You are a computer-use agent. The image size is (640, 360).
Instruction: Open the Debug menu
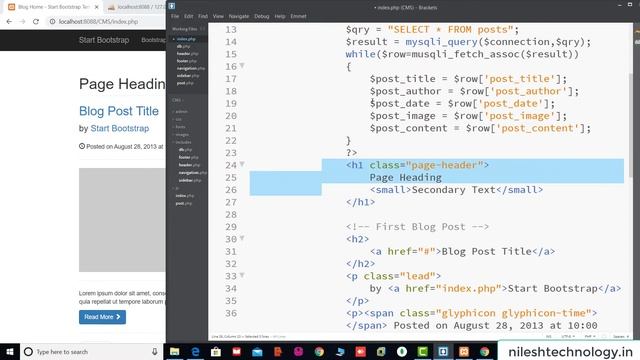pyautogui.click(x=262, y=16)
